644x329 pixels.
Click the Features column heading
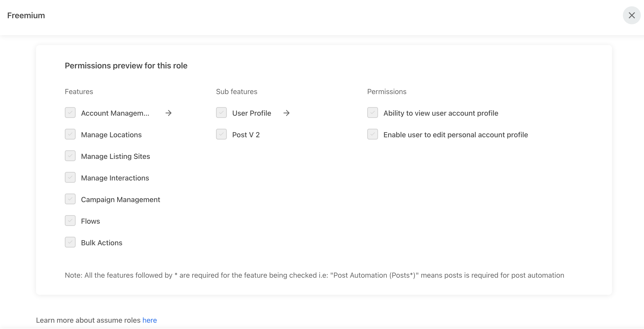pos(79,92)
